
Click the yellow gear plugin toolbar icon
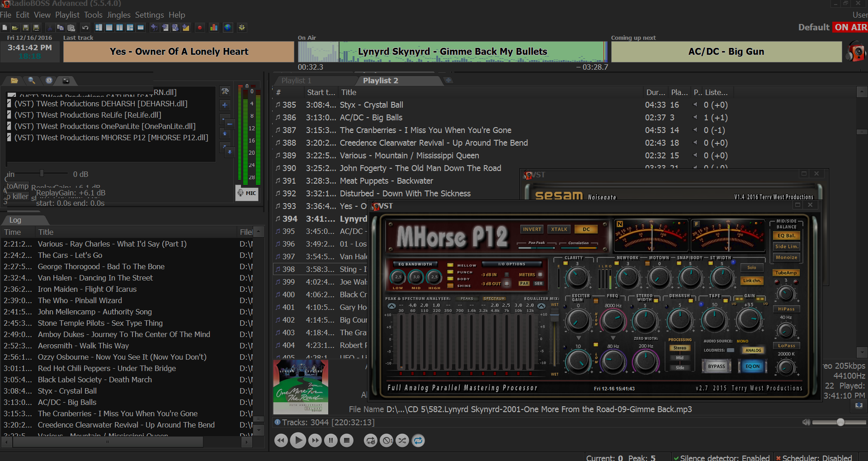242,28
